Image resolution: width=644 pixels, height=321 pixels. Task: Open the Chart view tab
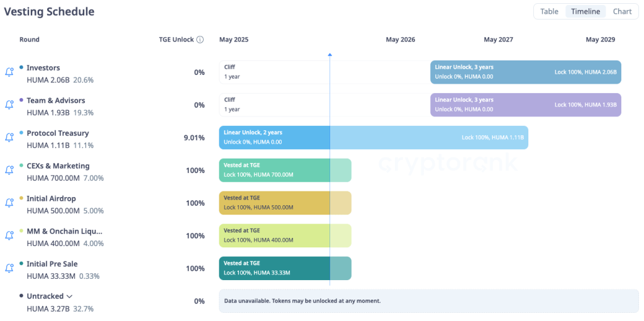point(622,11)
